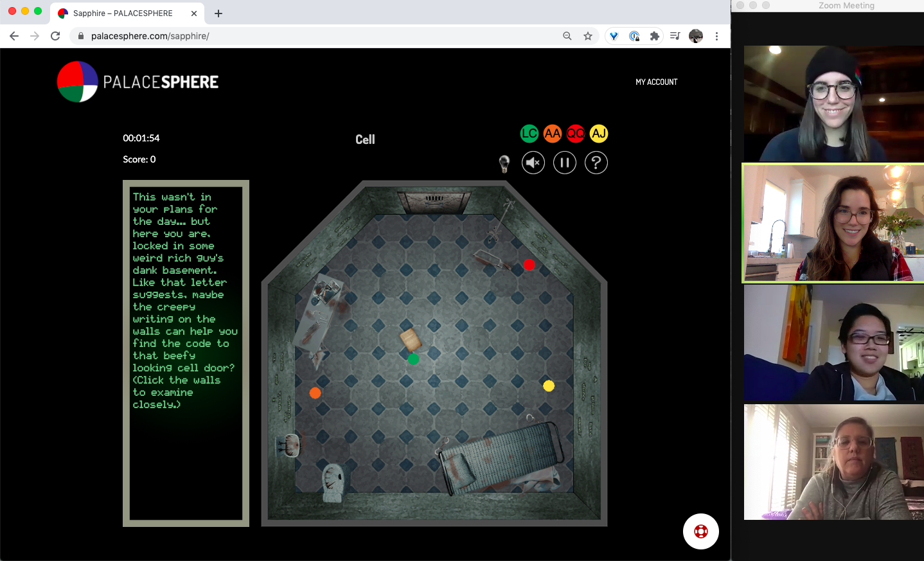The width and height of the screenshot is (924, 561).
Task: Reload the Palacesphere page
Action: click(55, 36)
